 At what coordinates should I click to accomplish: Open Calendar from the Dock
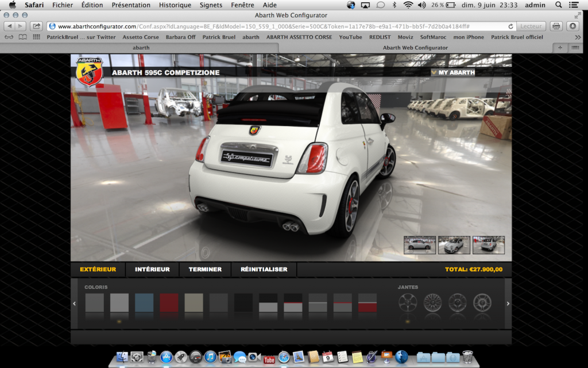tap(328, 356)
